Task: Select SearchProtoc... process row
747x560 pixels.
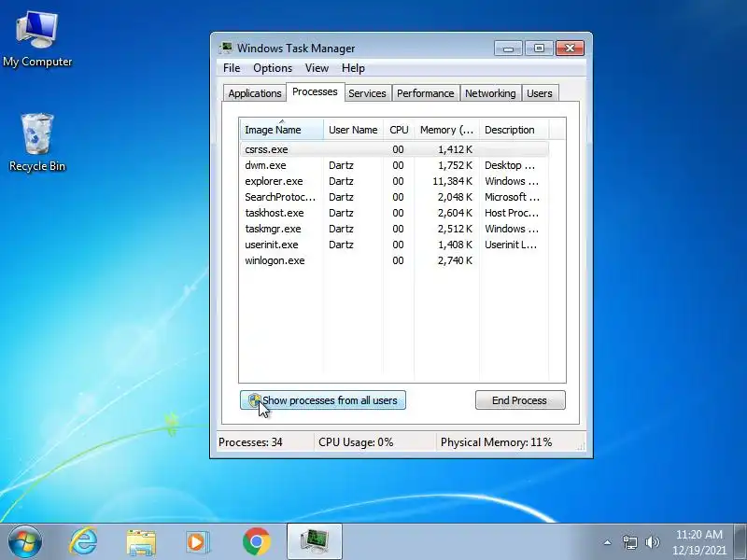Action: 394,197
